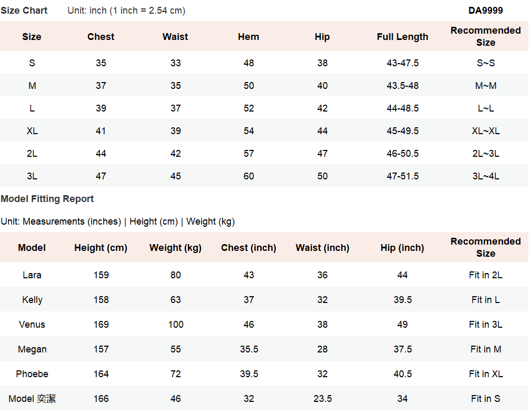Viewport: 532px width, 414px height.
Task: Click the XL size row label
Action: coord(32,131)
